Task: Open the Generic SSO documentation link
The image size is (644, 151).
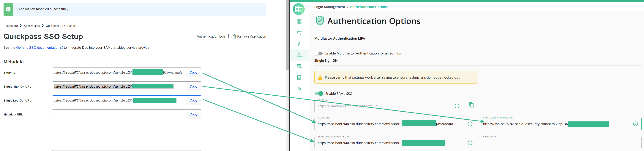Action: click(38, 48)
